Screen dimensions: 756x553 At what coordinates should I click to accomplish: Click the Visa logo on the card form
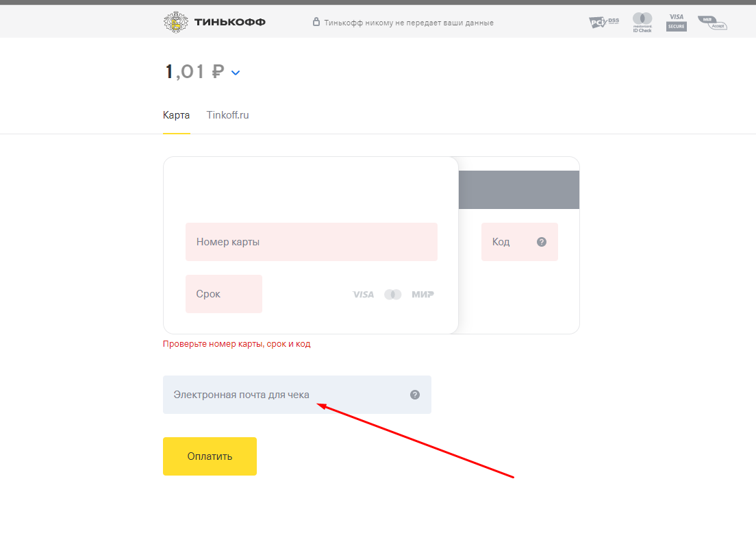[x=363, y=295]
